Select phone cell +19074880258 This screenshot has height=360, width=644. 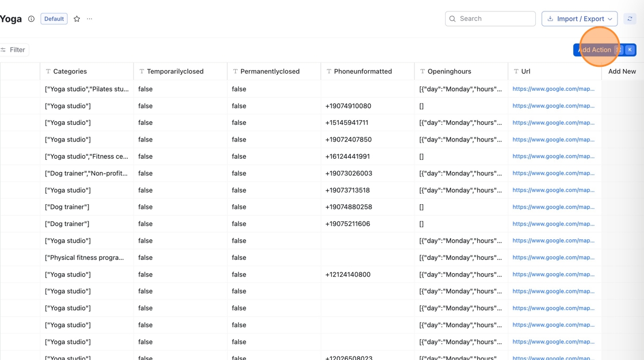pyautogui.click(x=367, y=207)
